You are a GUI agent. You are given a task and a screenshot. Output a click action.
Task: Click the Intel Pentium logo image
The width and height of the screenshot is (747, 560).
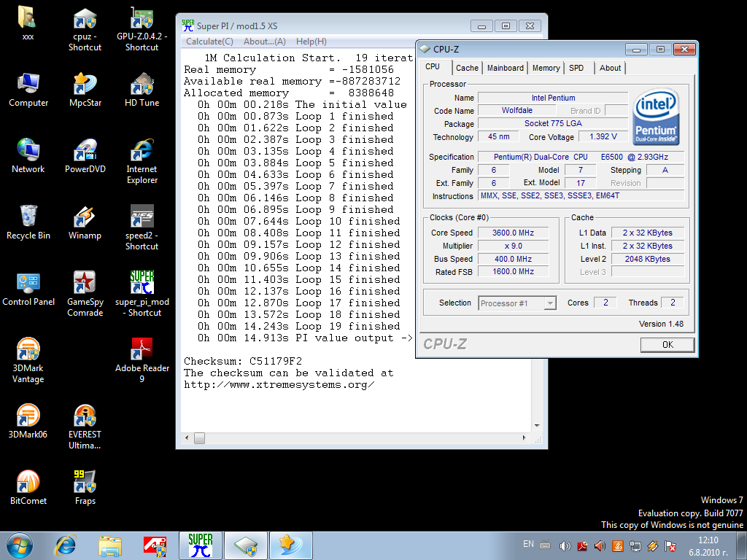click(656, 117)
